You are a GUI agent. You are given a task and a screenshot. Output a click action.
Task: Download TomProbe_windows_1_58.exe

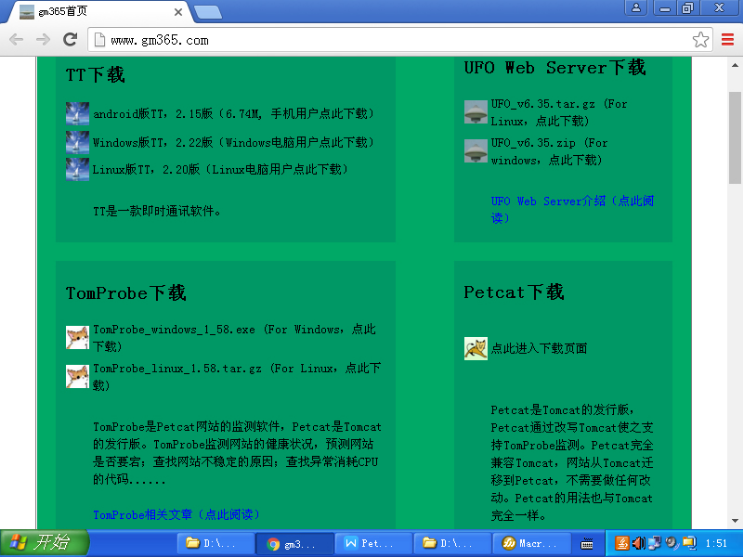coord(235,338)
